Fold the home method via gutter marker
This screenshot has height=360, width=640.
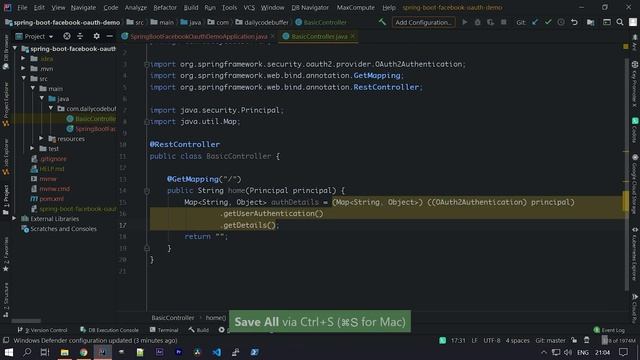click(147, 191)
